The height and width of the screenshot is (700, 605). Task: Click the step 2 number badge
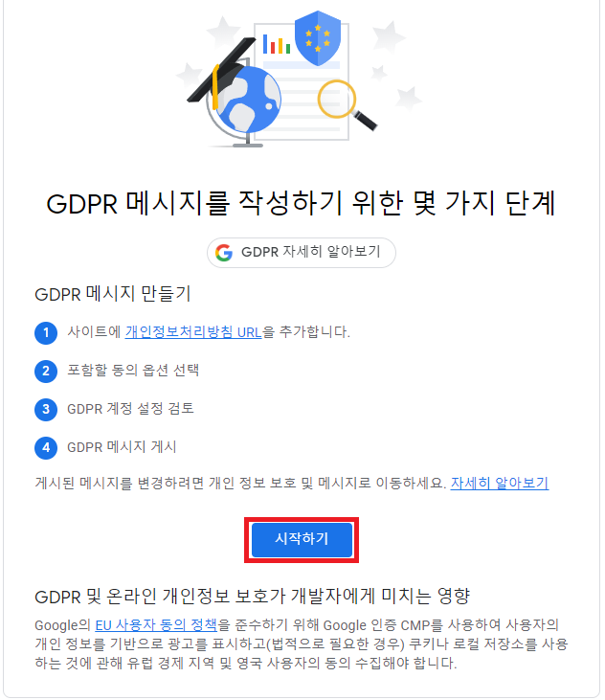point(46,372)
